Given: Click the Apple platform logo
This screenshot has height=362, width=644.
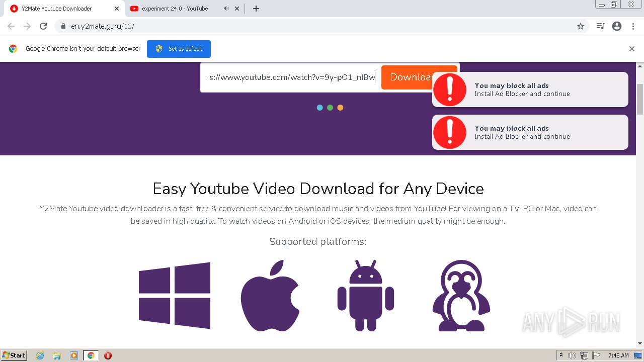Looking at the screenshot, I should 270,296.
